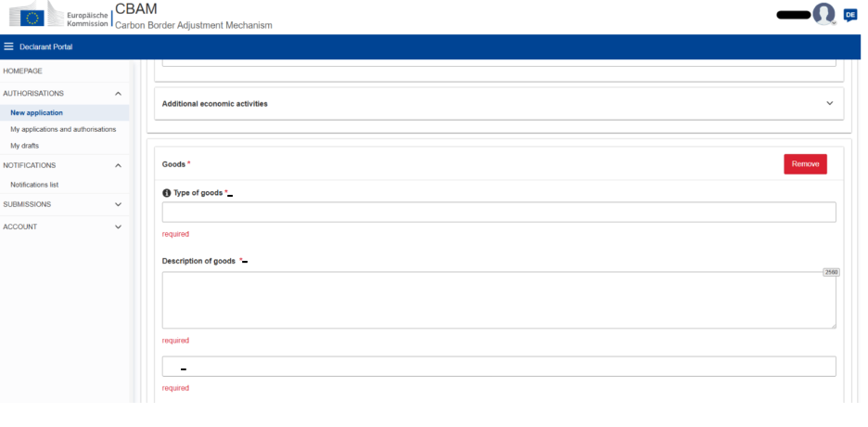Image resolution: width=868 pixels, height=427 pixels.
Task: Expand the Submissions sidebar section
Action: pyautogui.click(x=118, y=204)
